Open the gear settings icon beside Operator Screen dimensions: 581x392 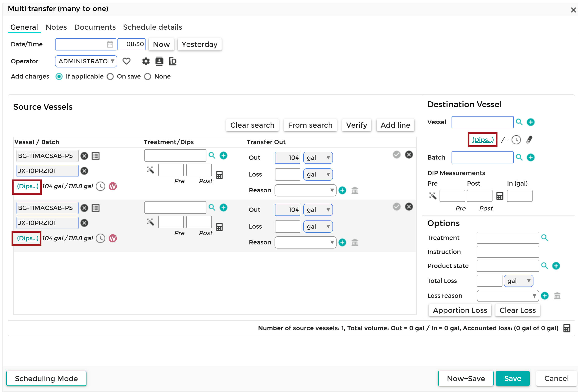(x=146, y=61)
